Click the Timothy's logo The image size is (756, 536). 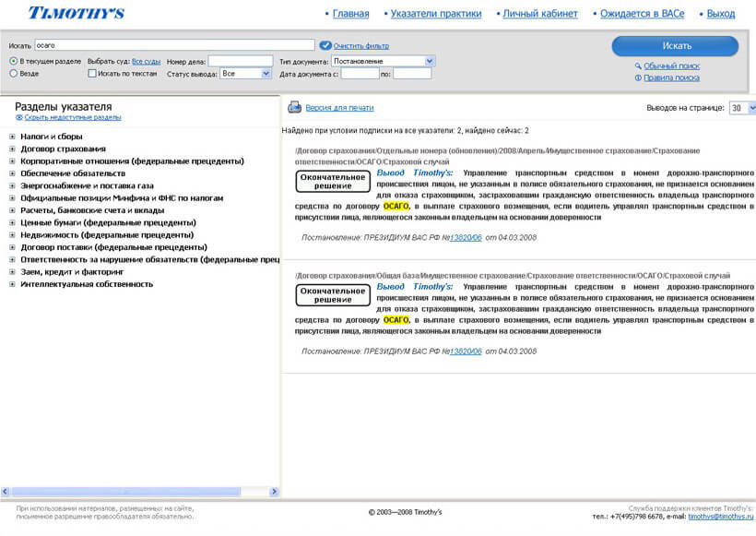[77, 13]
